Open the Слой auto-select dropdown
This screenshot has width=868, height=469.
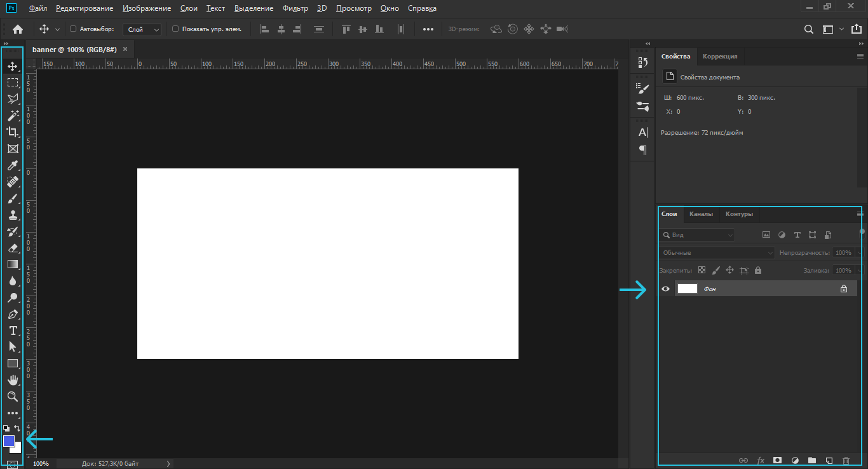pos(142,29)
